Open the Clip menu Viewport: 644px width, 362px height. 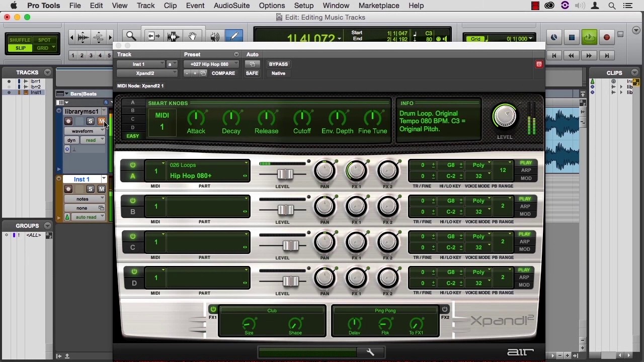[170, 6]
